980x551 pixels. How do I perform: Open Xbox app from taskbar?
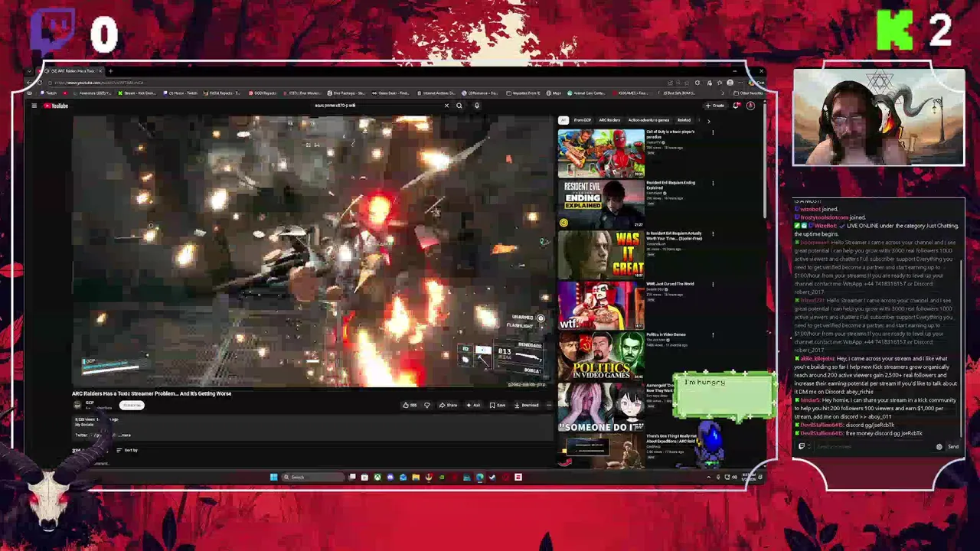(377, 478)
